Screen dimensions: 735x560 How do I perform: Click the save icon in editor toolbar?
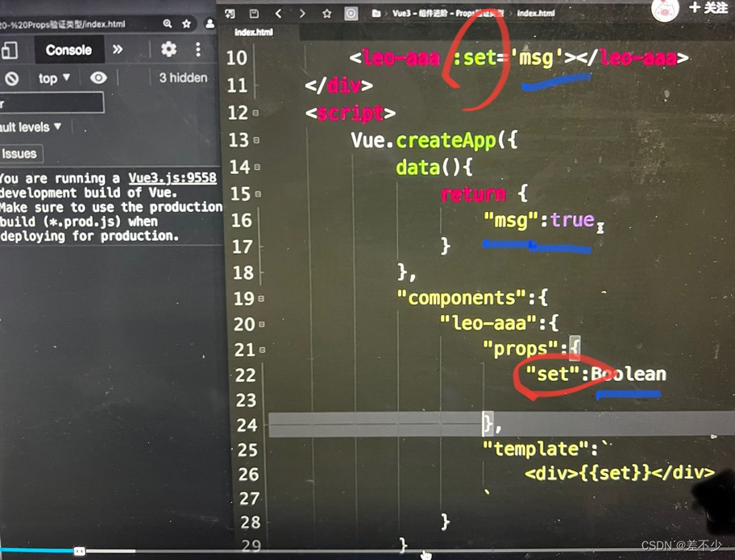click(x=252, y=12)
